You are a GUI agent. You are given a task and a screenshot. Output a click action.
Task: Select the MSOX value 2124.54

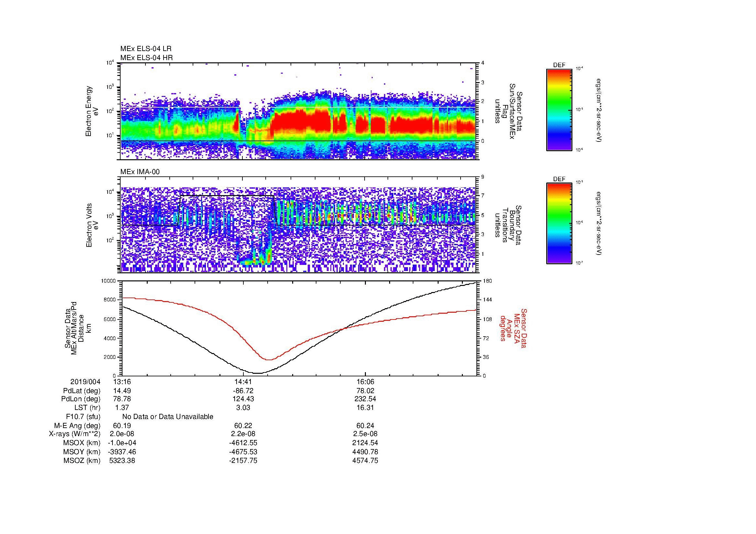(x=365, y=443)
